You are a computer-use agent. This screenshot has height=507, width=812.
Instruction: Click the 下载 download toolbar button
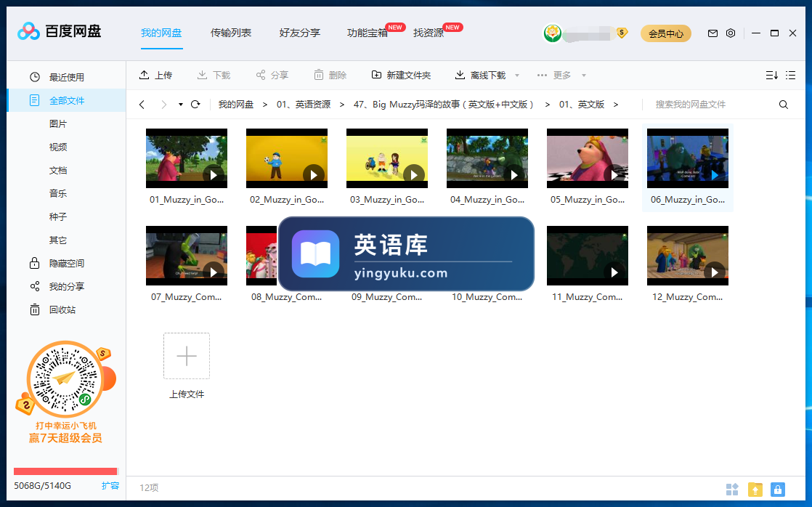(214, 75)
